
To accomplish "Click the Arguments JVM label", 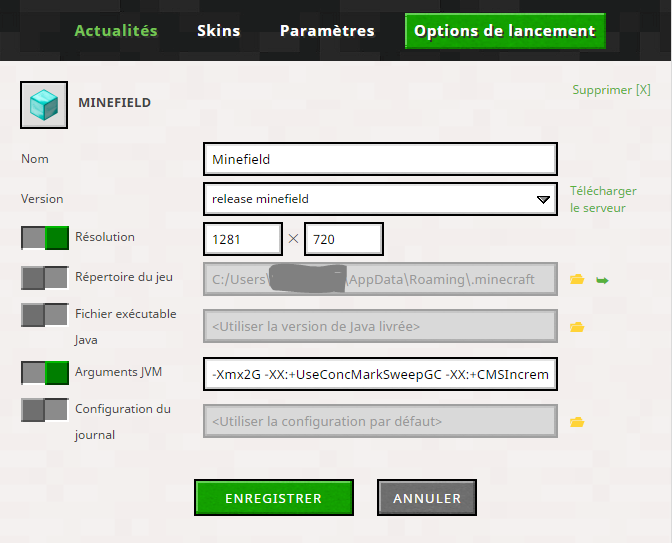I will coord(118,372).
